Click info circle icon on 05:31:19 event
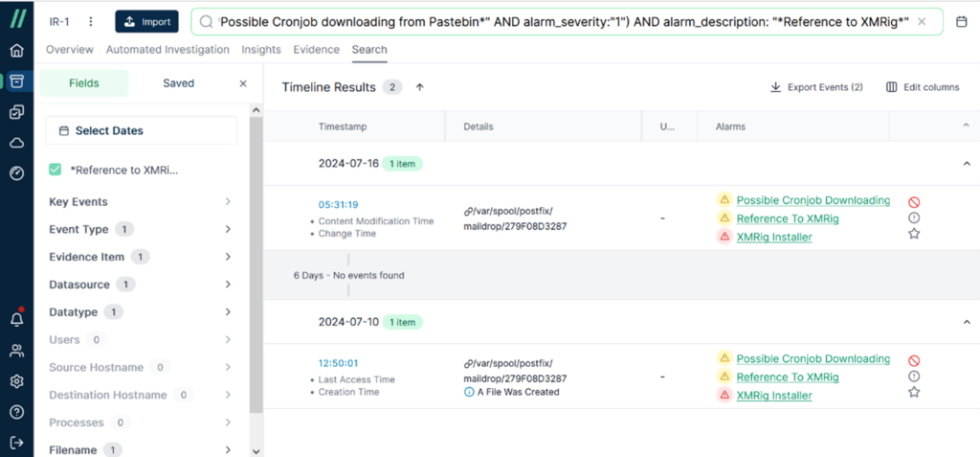The height and width of the screenshot is (457, 980). [914, 217]
